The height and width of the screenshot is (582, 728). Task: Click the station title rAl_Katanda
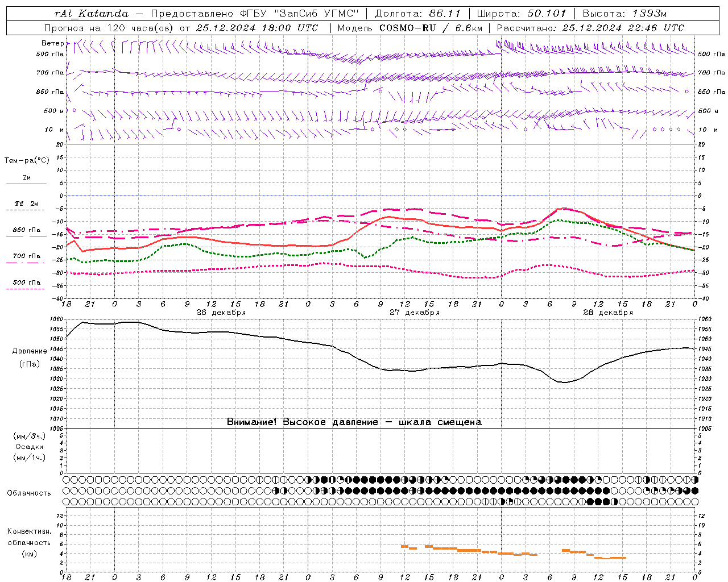[x=92, y=14]
